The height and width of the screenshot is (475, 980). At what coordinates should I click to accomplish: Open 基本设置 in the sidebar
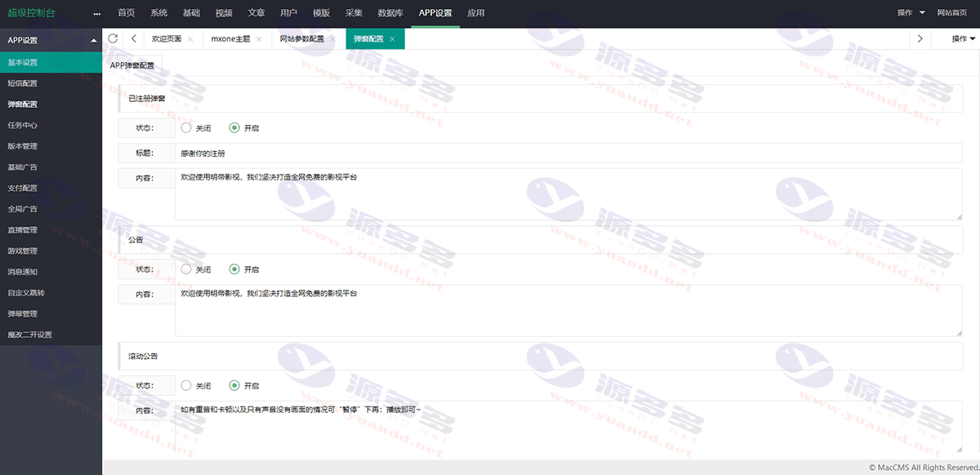point(51,62)
